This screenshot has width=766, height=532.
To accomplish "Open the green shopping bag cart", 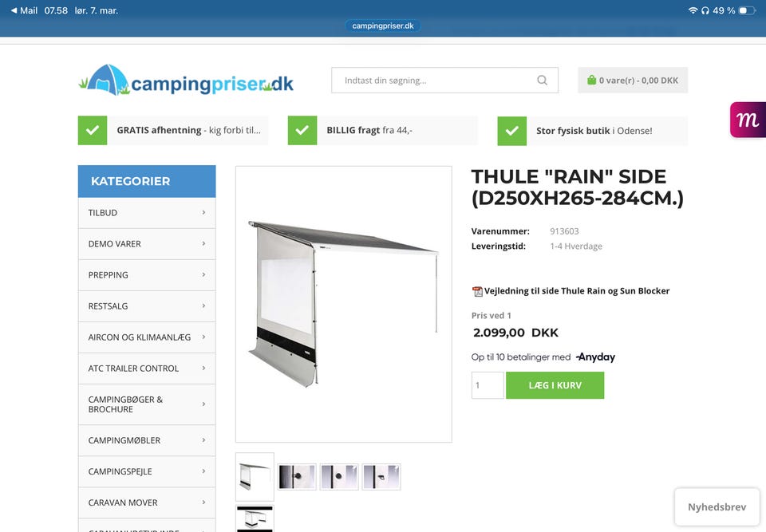I will [591, 80].
